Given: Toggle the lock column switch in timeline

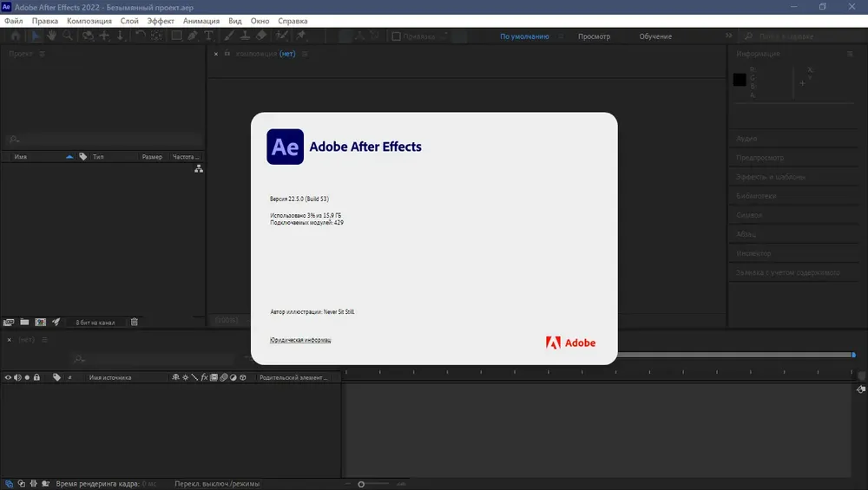Looking at the screenshot, I should point(36,377).
